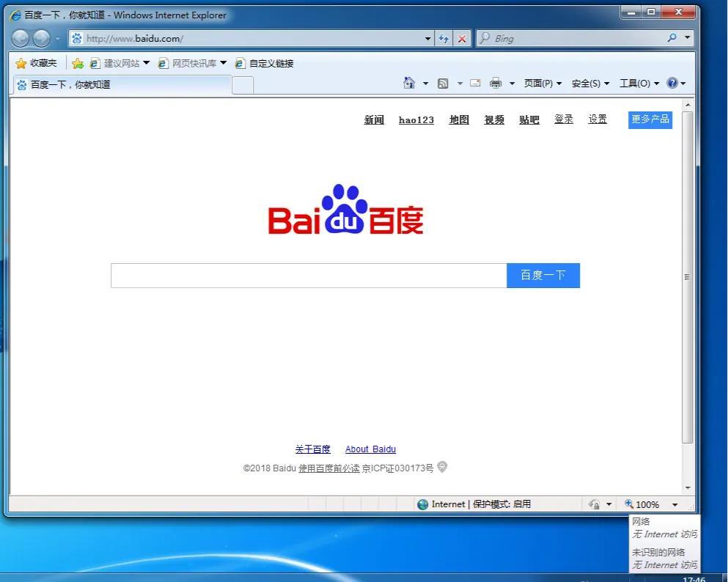The width and height of the screenshot is (728, 582).
Task: Click the 登录 login link
Action: pyautogui.click(x=564, y=119)
